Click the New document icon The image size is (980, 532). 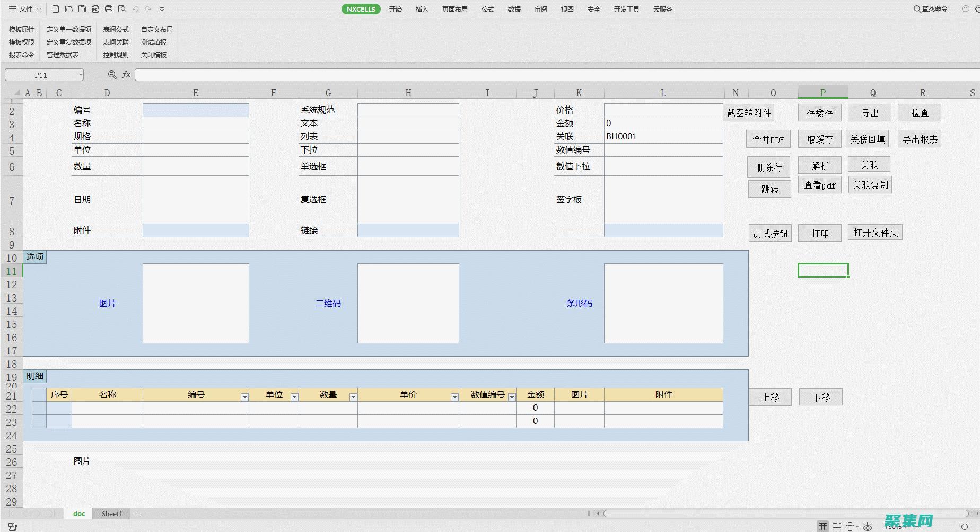[x=56, y=9]
